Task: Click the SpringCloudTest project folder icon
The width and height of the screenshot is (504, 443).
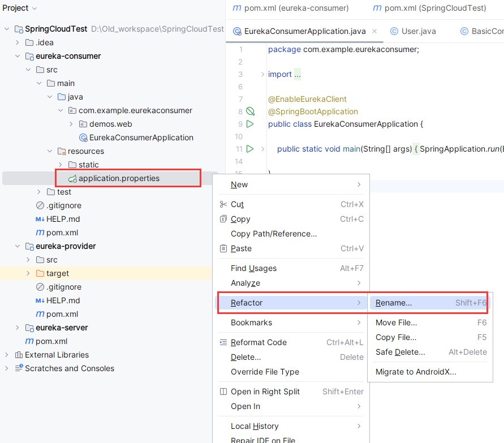Action: click(x=19, y=29)
